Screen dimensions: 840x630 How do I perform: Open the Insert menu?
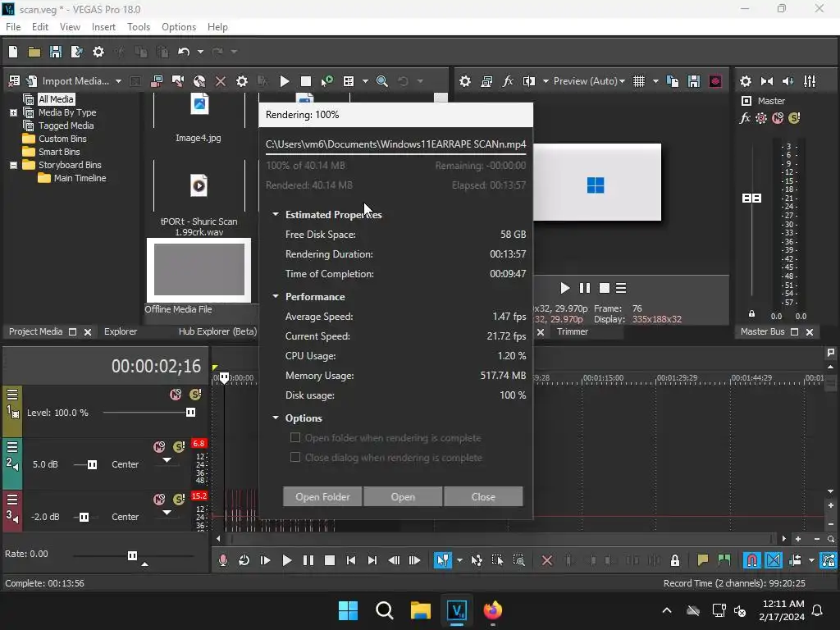coord(103,27)
